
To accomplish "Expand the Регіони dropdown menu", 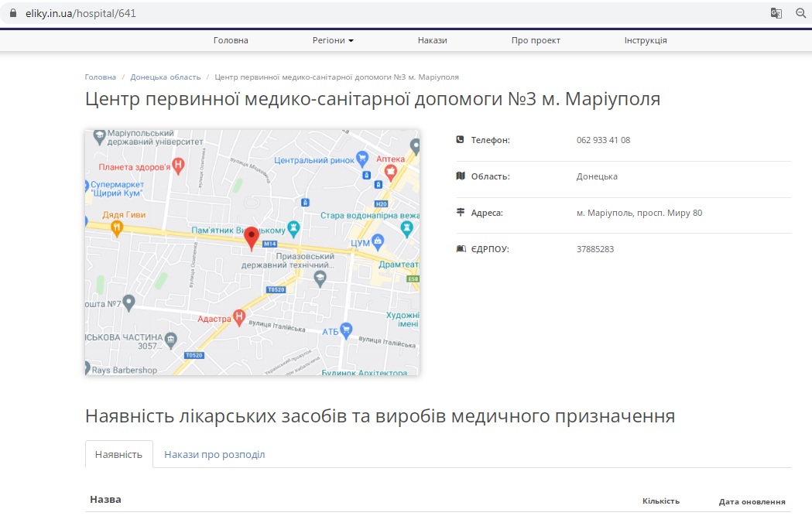I will tap(333, 40).
